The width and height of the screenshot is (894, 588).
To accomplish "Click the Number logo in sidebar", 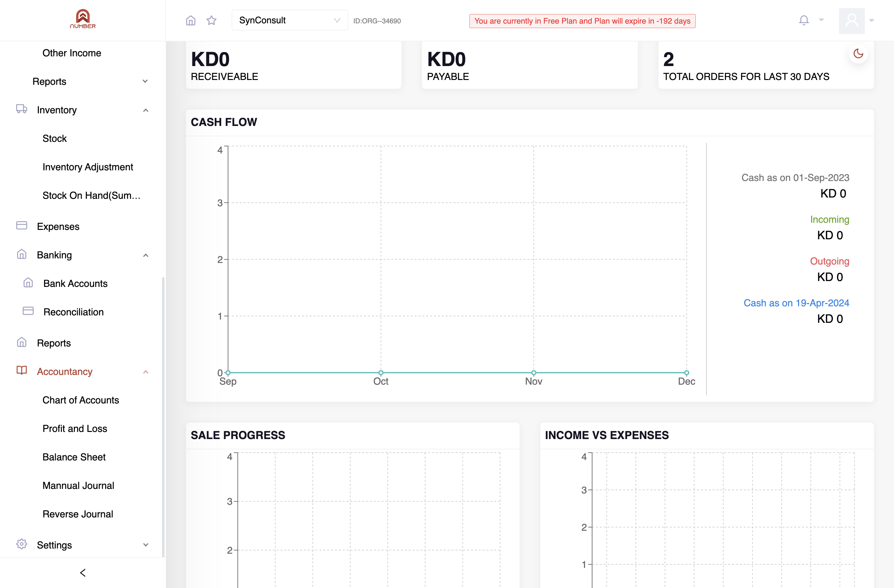I will click(83, 19).
